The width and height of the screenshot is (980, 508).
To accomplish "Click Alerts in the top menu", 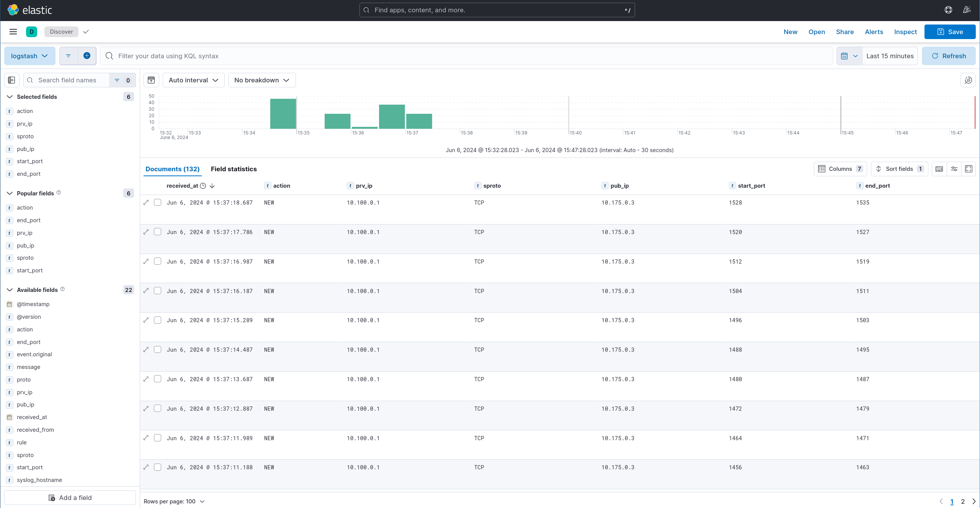I will [874, 32].
